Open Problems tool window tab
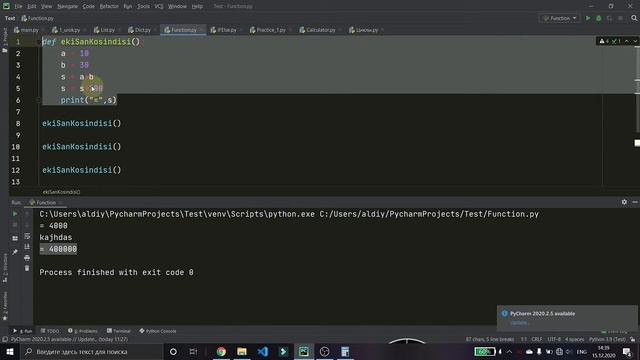 click(x=83, y=331)
